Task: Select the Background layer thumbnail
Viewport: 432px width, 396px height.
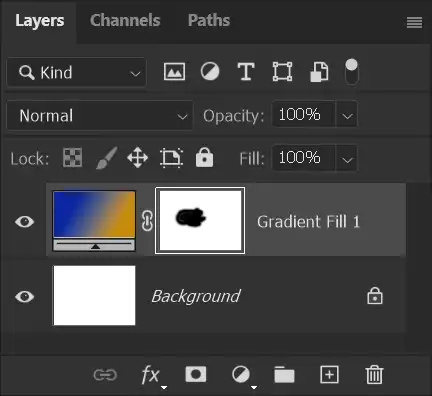Action: coord(94,295)
